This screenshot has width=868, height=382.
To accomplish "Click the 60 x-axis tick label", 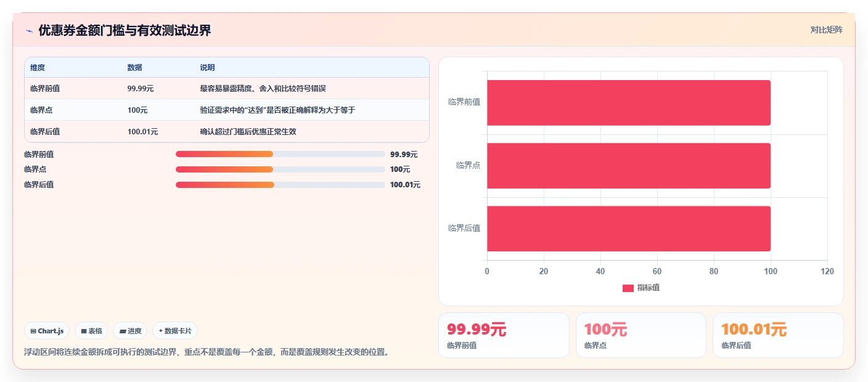I will (657, 271).
